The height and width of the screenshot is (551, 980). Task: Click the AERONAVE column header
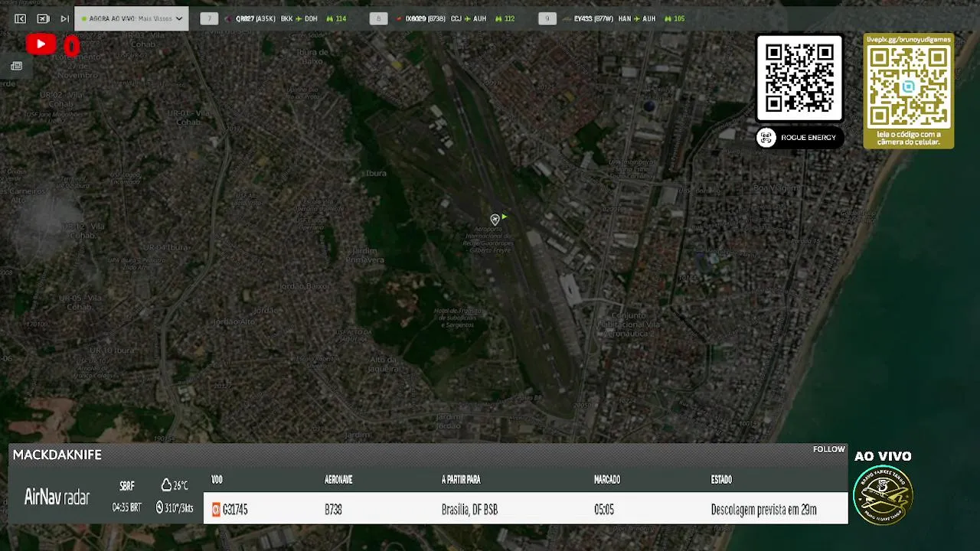(x=338, y=480)
